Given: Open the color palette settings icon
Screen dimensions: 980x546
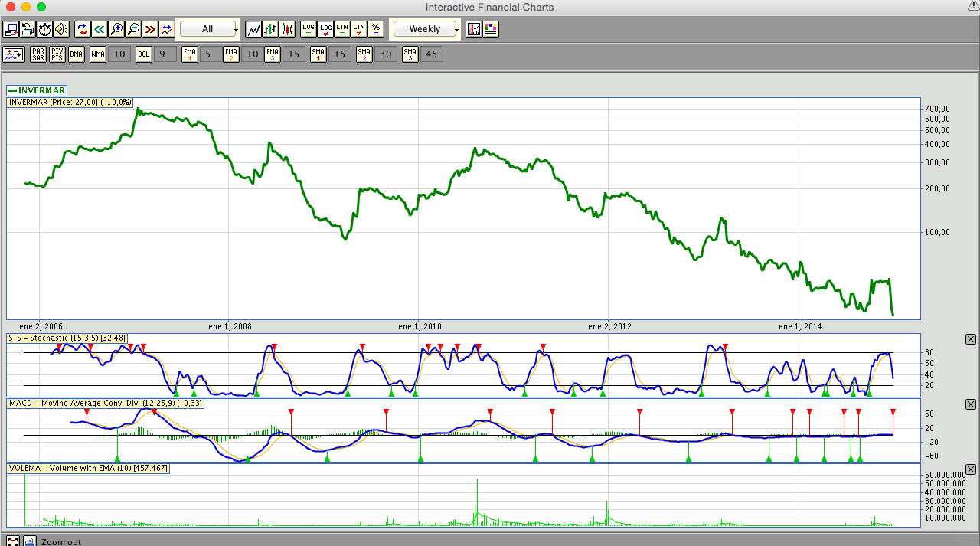Looking at the screenshot, I should 492,29.
